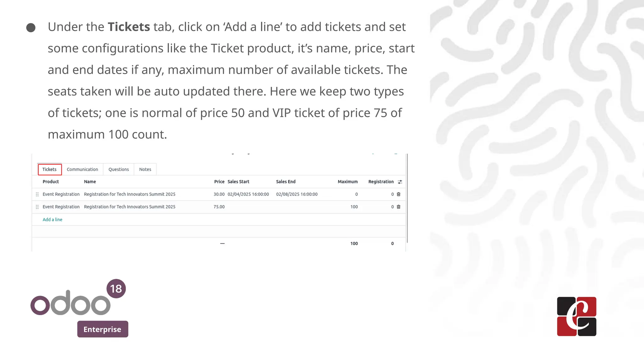Delete the 75.00 ticket line
Viewport: 644px width, 362px height.
point(398,207)
